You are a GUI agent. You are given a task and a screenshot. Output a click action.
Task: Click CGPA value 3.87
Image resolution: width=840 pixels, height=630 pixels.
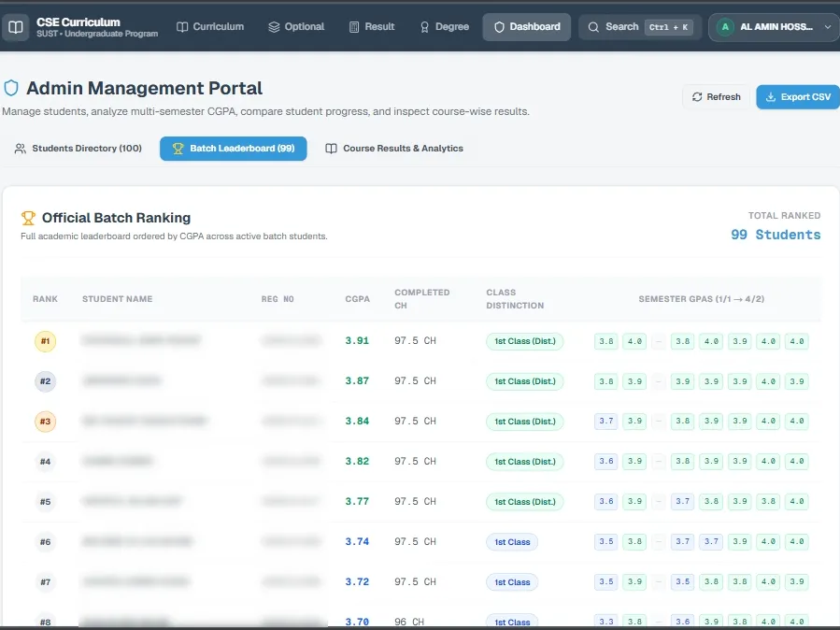[x=357, y=380]
